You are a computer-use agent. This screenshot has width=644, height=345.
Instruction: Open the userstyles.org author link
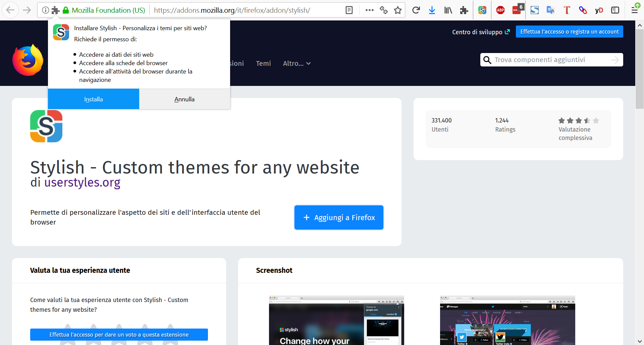click(x=82, y=182)
